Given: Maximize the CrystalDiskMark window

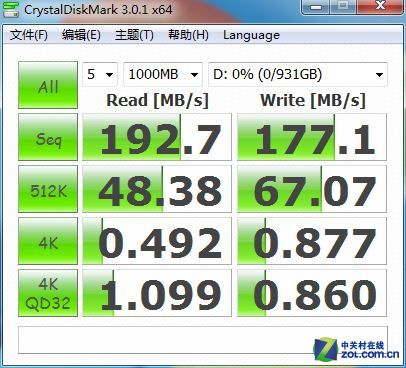Looking at the screenshot, I should pos(343,6).
